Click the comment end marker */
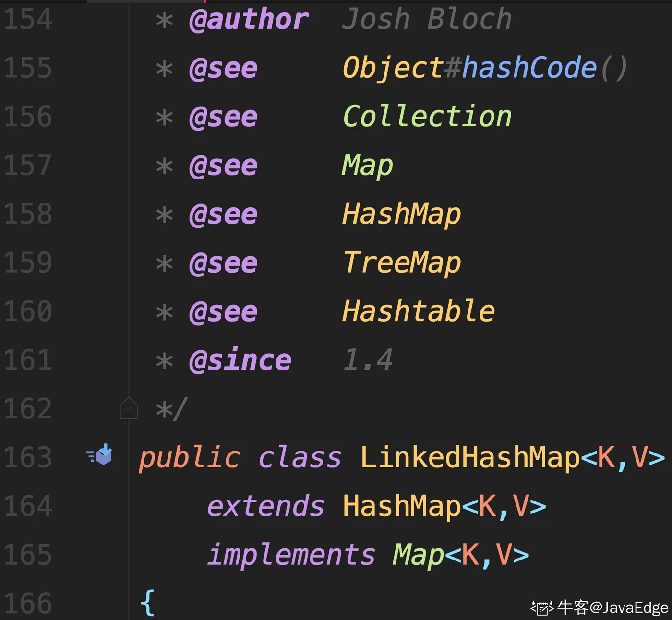 (172, 409)
